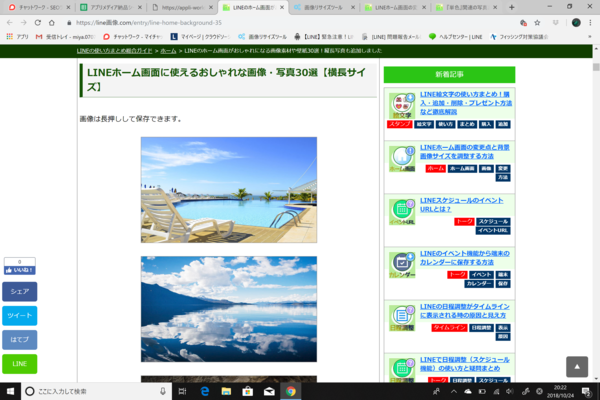Open the LINEで日程調整（スケジュール機能） article link

click(465, 364)
